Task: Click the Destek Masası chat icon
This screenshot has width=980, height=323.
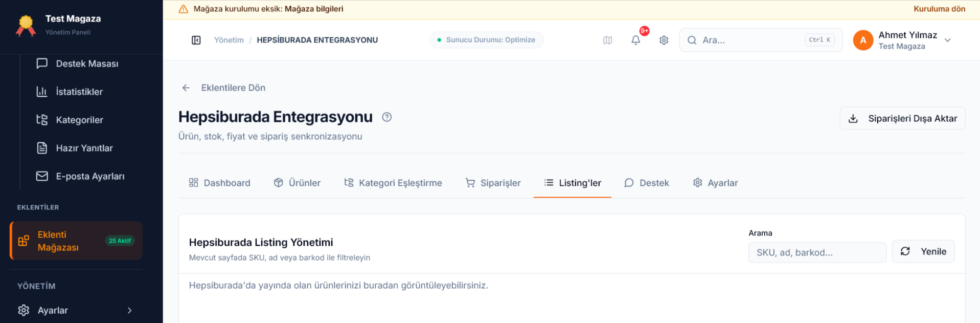Action: tap(42, 63)
